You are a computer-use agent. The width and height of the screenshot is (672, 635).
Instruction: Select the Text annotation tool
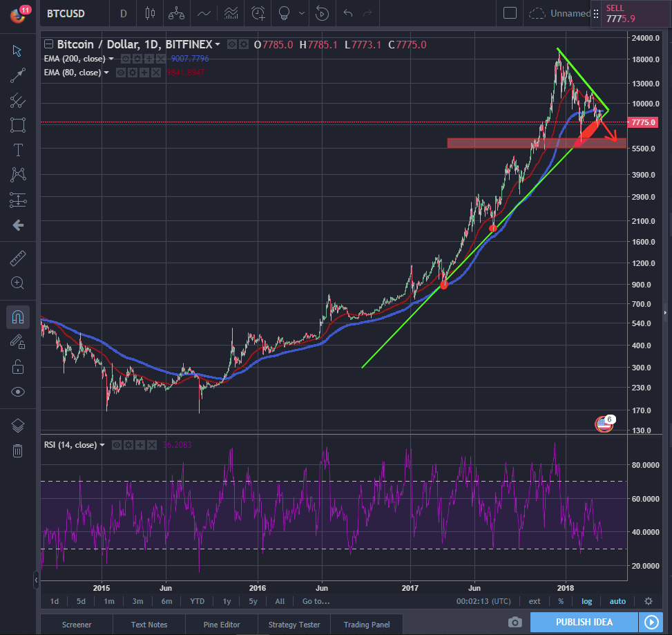tap(17, 150)
